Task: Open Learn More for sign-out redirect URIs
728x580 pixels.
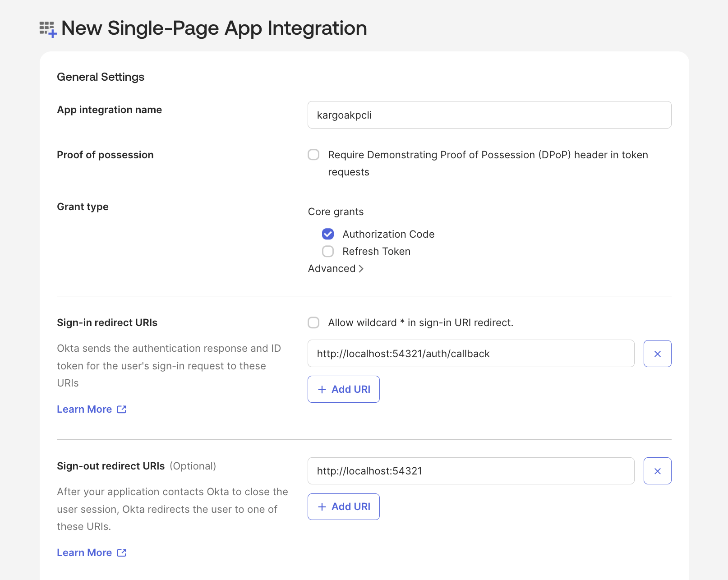Action: coord(84,552)
